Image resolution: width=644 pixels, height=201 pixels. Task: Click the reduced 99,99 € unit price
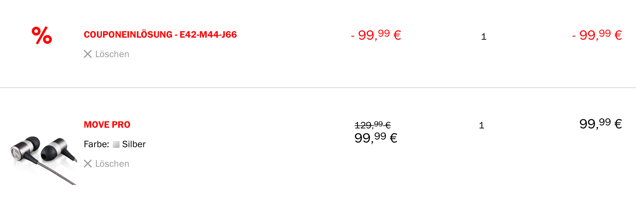point(376,138)
